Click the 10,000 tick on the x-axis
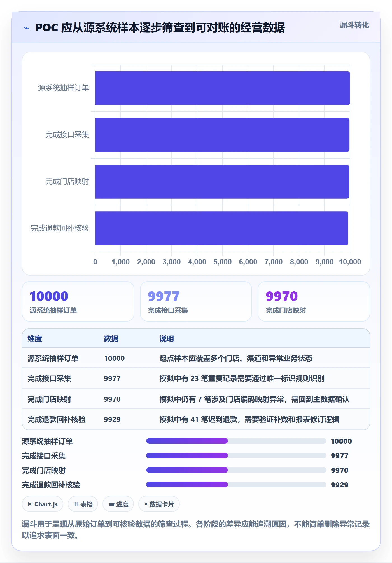The height and width of the screenshot is (563, 392). (350, 262)
